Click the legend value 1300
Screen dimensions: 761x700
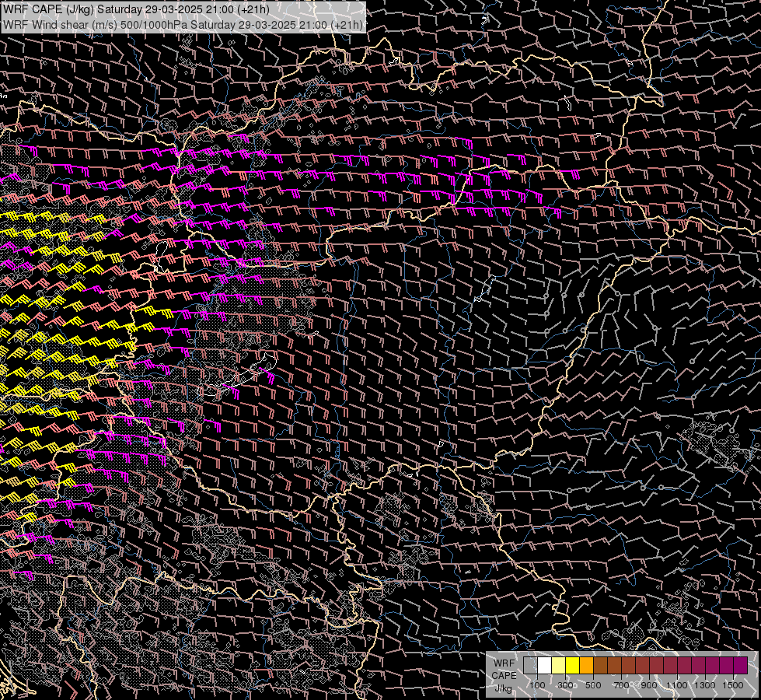click(705, 685)
